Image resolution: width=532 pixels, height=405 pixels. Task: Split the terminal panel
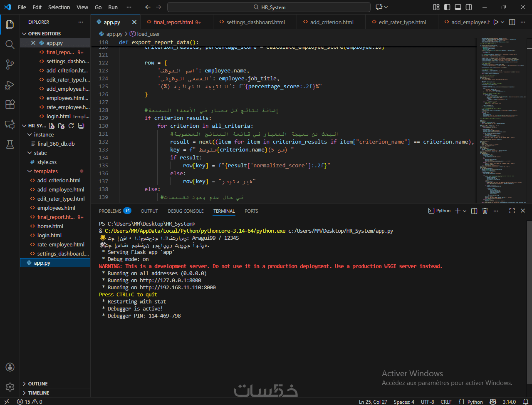[x=474, y=211]
